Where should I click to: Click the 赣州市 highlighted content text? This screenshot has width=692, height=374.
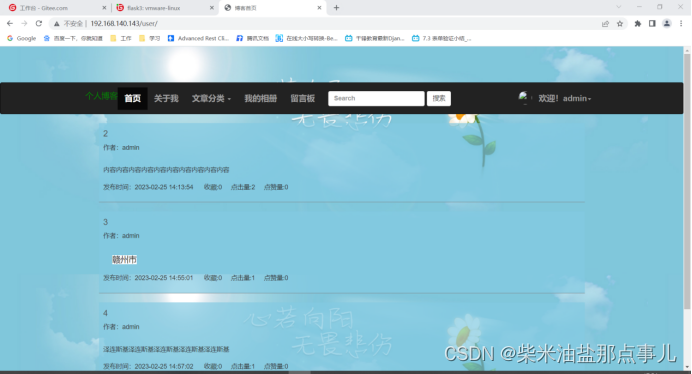click(124, 260)
